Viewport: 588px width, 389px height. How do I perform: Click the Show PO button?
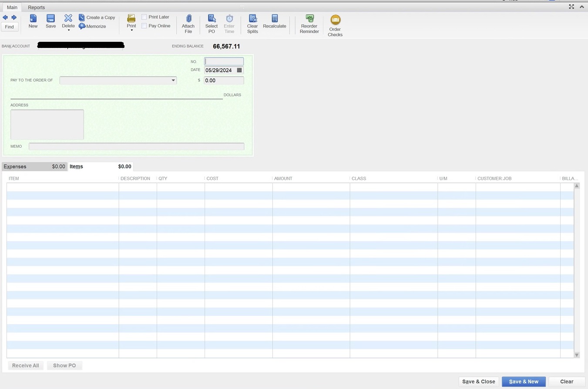(64, 365)
